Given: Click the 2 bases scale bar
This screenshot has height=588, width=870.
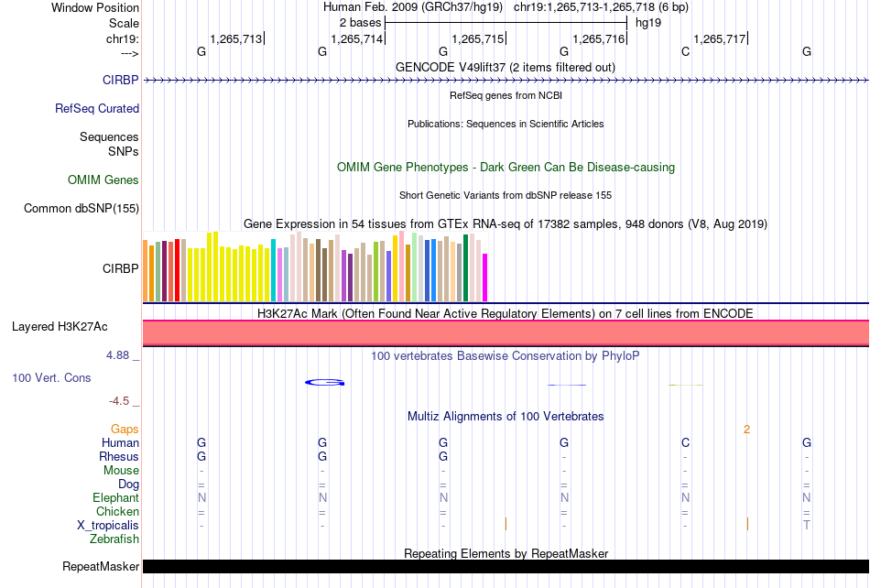Looking at the screenshot, I should click(x=506, y=23).
